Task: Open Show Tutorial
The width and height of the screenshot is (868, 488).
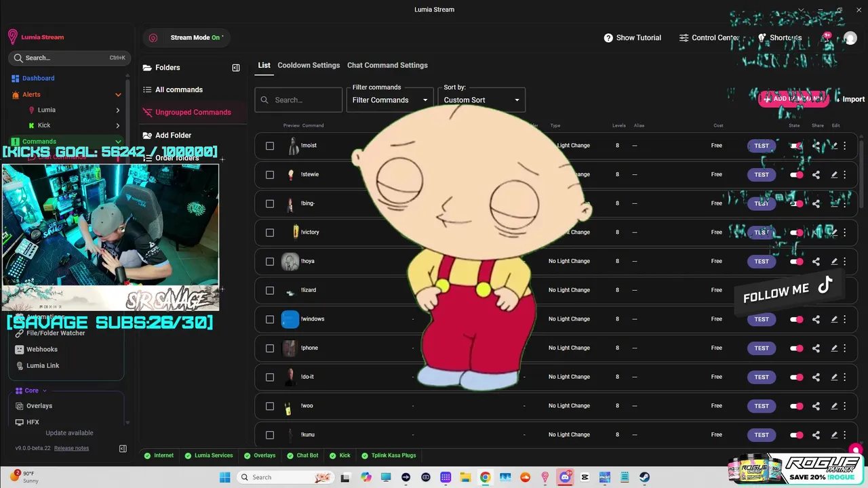Action: [632, 38]
